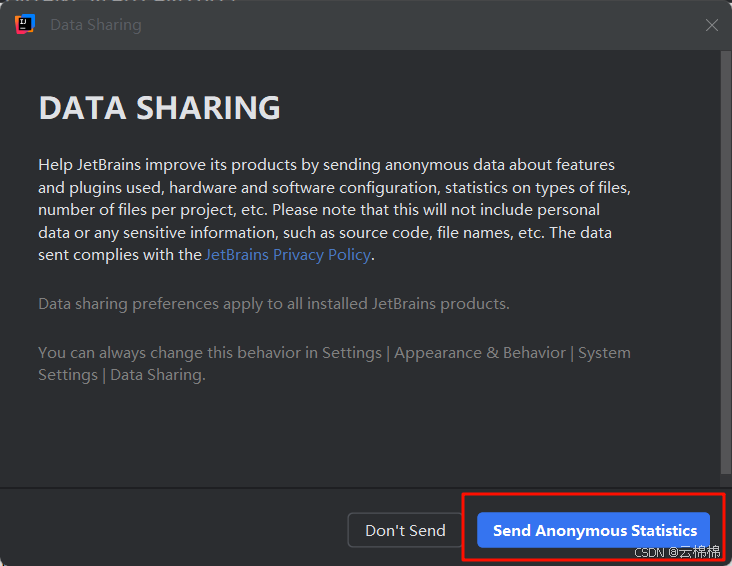Close the Data Sharing dialog
This screenshot has width=732, height=566.
(x=711, y=25)
